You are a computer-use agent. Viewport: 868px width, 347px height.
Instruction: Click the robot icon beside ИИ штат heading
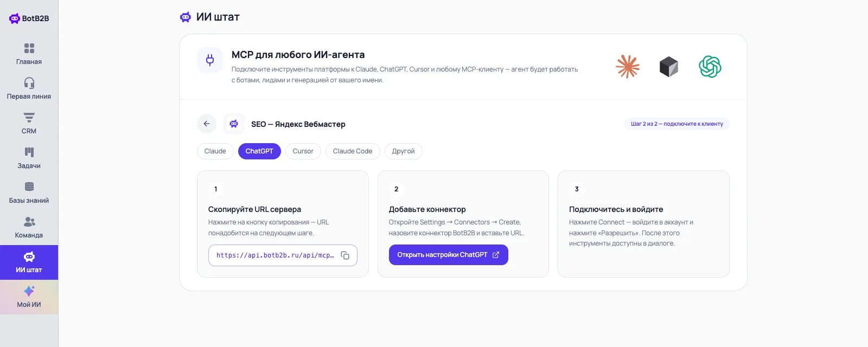pyautogui.click(x=186, y=17)
